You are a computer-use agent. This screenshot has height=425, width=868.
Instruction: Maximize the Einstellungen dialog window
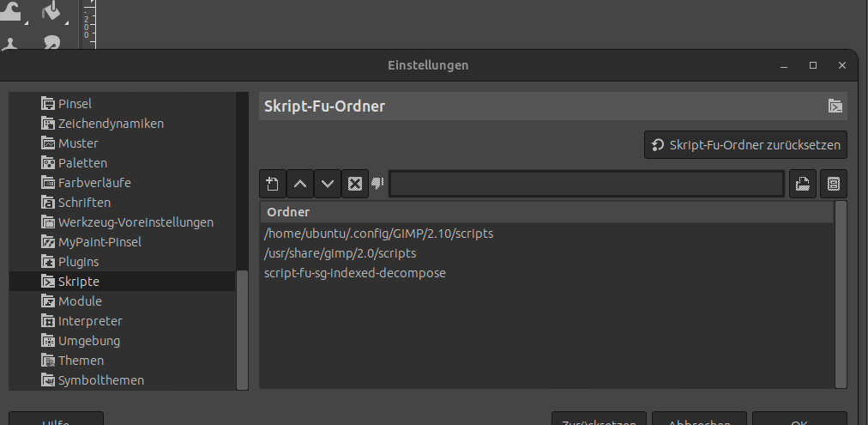pos(812,65)
